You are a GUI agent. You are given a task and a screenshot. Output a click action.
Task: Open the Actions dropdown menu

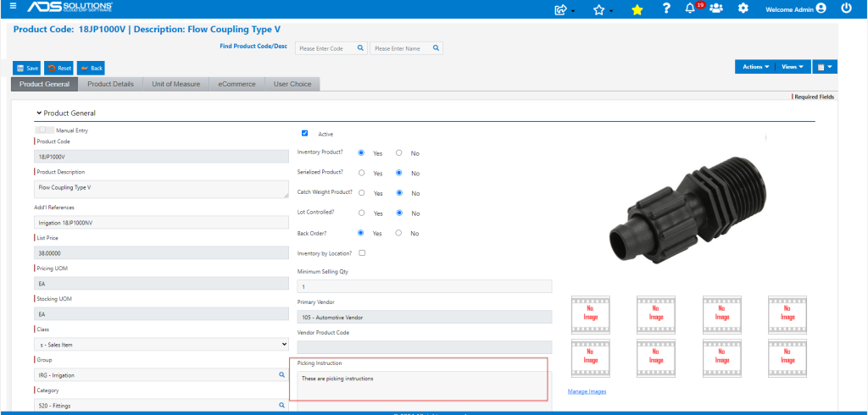coord(755,66)
